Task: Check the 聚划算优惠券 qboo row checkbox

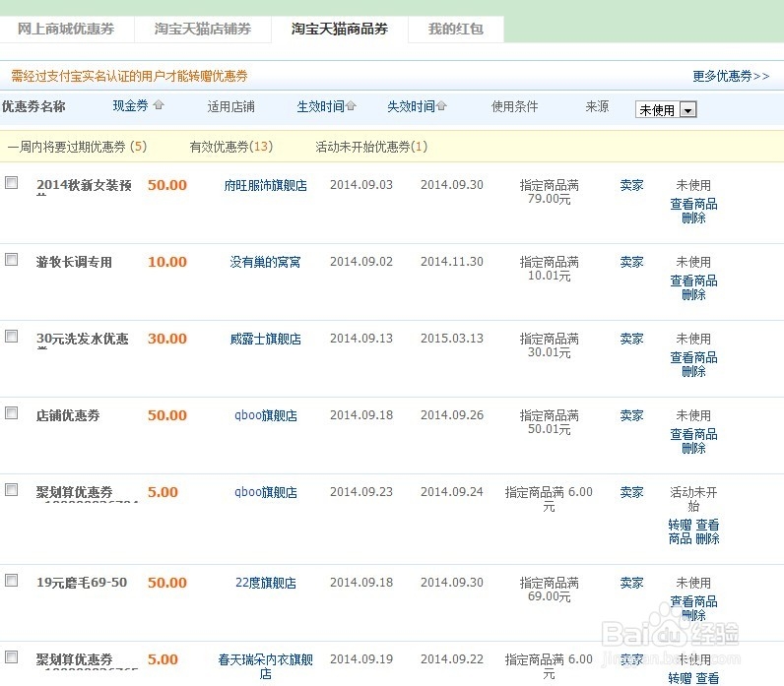Action: pyautogui.click(x=12, y=489)
